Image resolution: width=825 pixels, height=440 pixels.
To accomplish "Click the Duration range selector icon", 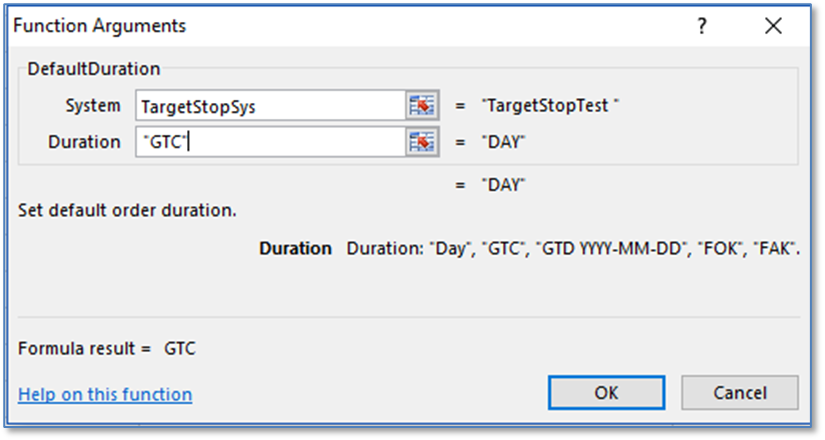I will click(x=423, y=142).
